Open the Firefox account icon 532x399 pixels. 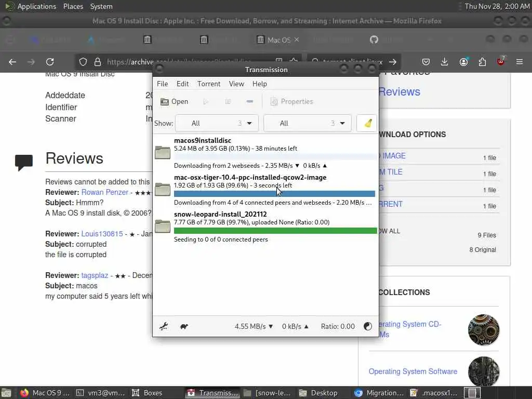coord(463,62)
